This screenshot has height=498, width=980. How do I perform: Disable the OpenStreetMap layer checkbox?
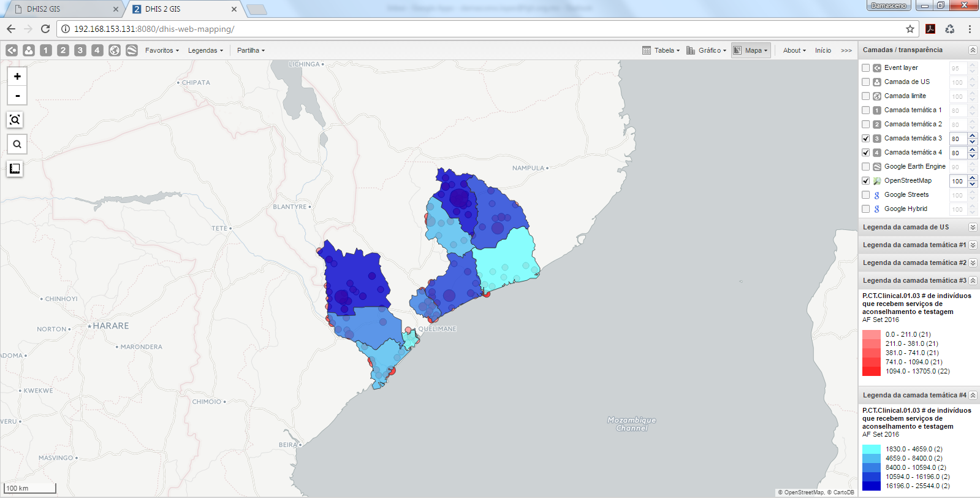(x=866, y=181)
